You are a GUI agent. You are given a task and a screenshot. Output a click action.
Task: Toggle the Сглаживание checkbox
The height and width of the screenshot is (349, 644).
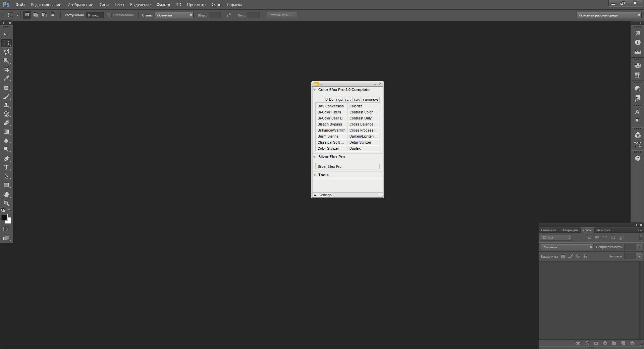(x=109, y=15)
